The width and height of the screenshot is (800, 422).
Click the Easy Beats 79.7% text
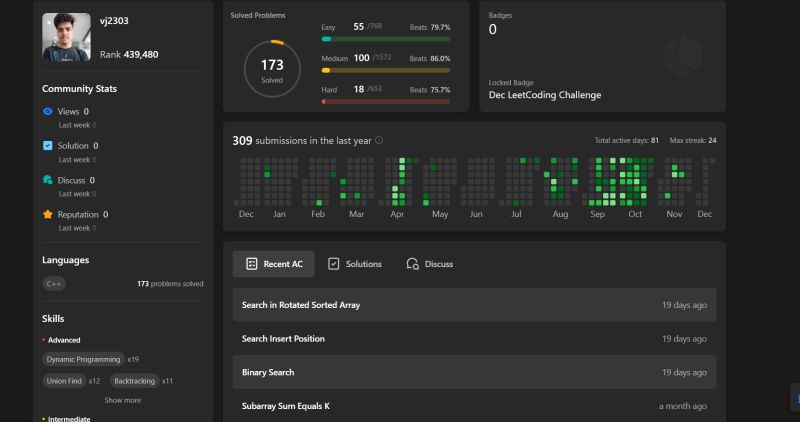click(430, 27)
